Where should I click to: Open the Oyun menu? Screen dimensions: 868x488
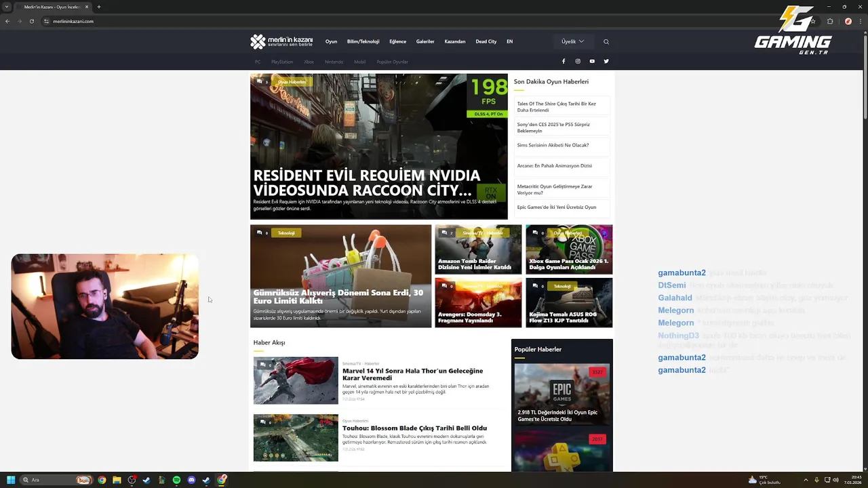coord(331,41)
